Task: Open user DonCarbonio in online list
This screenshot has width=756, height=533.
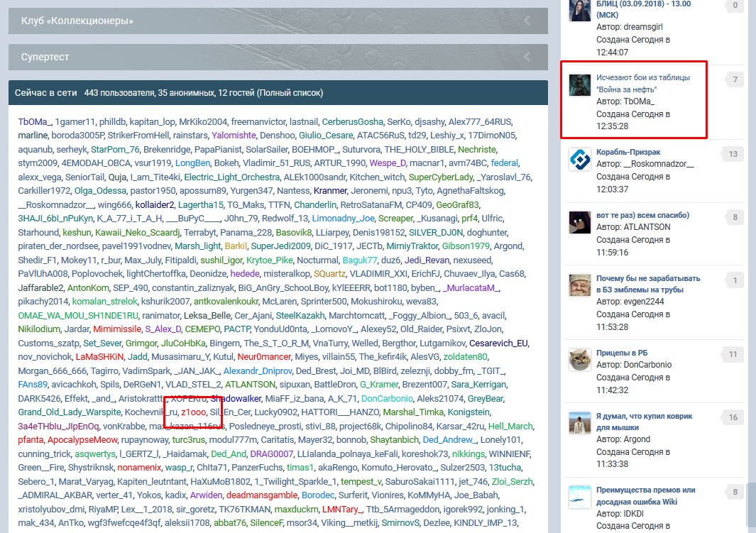Action: 387,399
